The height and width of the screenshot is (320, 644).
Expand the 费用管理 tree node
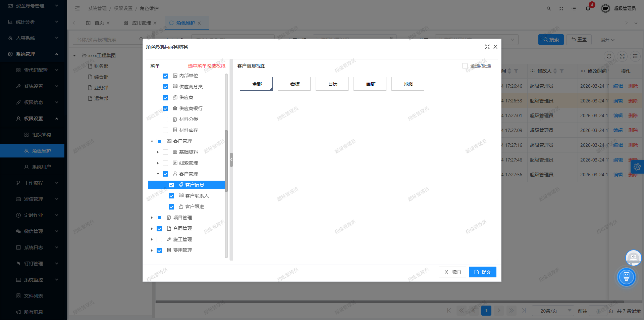point(152,250)
